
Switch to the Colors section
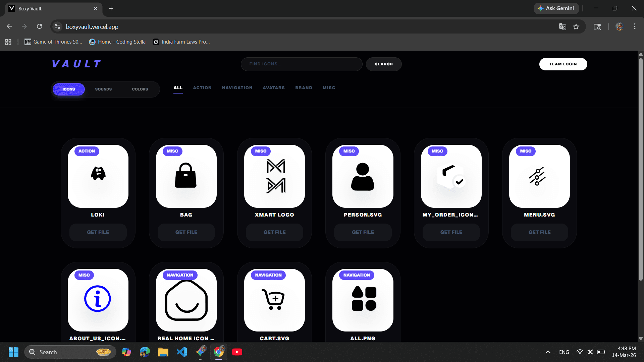[x=140, y=89]
